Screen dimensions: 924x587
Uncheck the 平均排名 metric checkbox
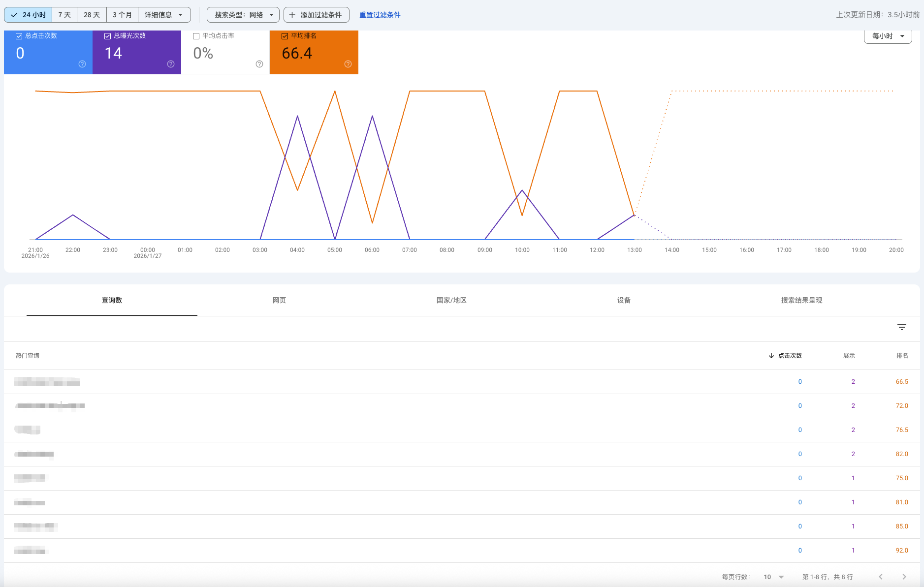(x=285, y=36)
